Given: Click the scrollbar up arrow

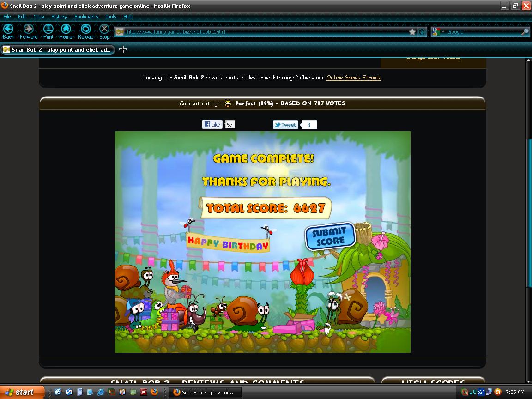Looking at the screenshot, I should [528, 61].
